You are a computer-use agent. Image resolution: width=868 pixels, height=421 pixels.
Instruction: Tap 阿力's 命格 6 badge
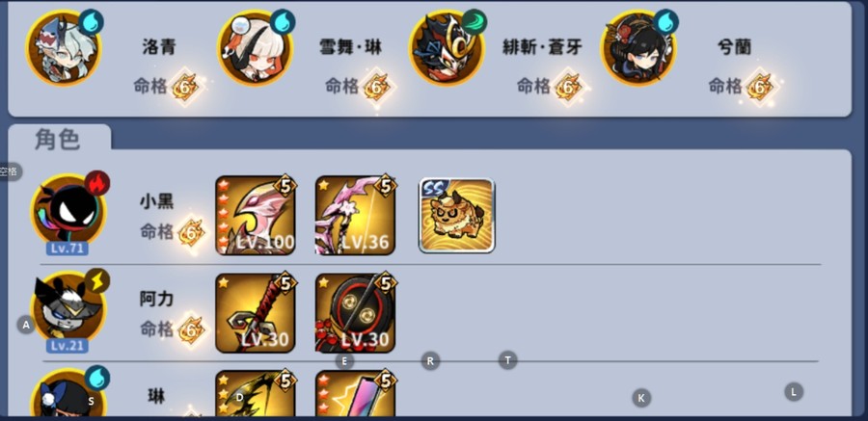pyautogui.click(x=192, y=329)
